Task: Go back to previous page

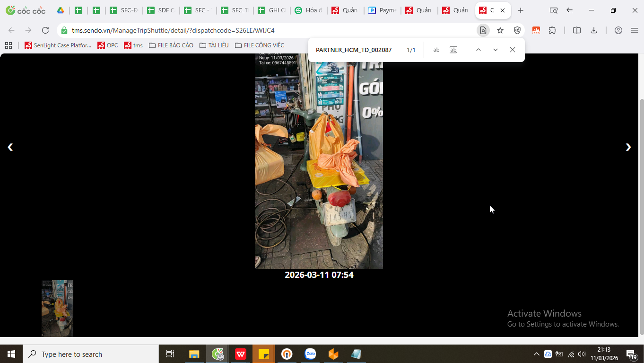Action: pos(11,30)
